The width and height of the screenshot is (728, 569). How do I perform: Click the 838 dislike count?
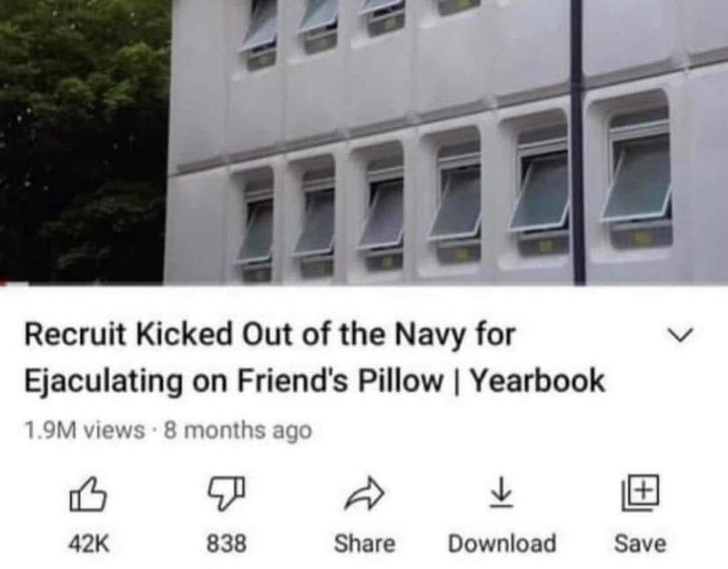226,544
